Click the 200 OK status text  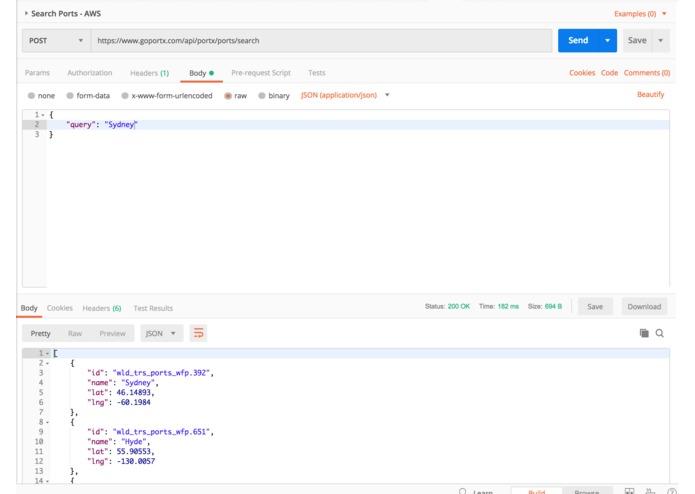[x=459, y=306]
